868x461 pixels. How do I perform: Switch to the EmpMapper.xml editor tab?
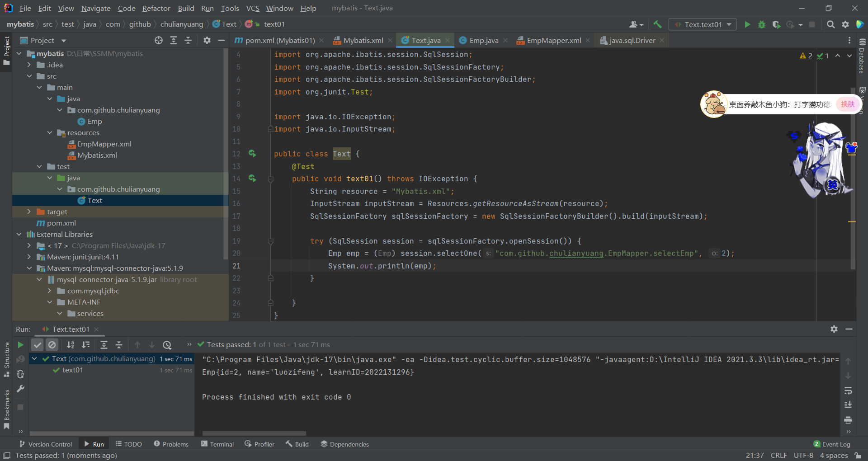[553, 40]
